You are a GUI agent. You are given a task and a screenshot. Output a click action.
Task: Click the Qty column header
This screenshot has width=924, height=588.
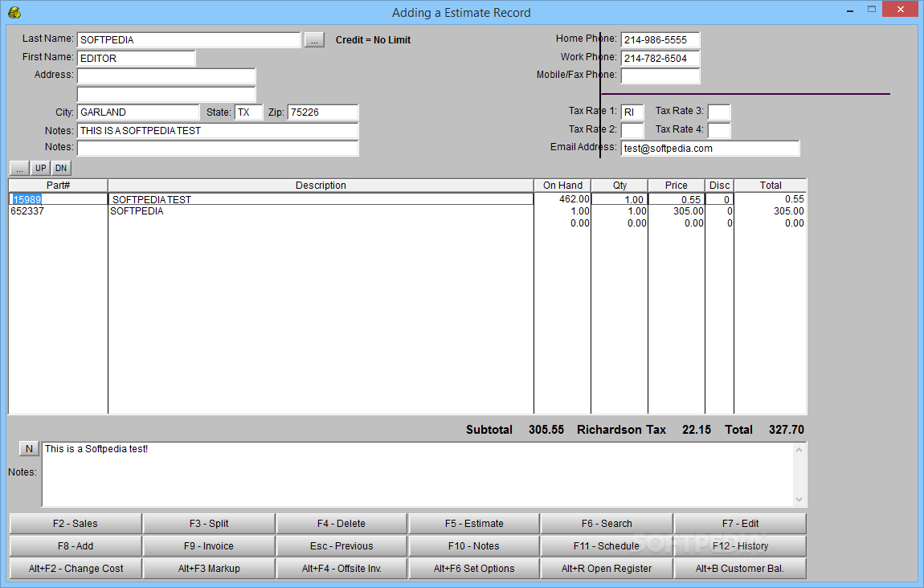(x=620, y=186)
